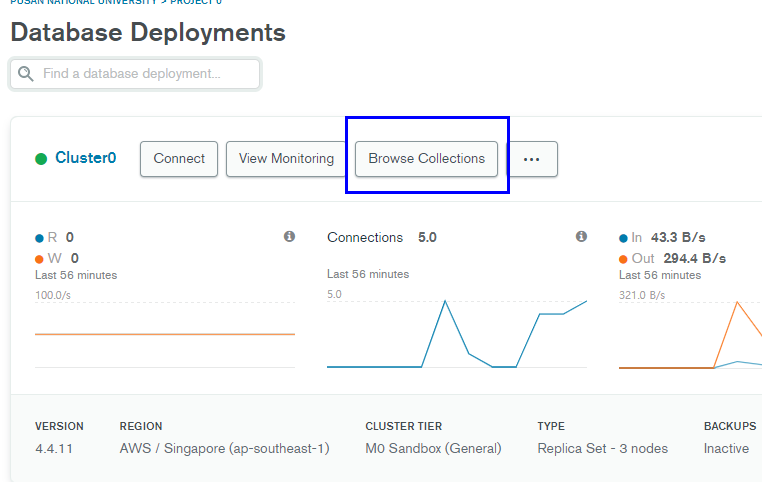The width and height of the screenshot is (762, 482).
Task: Click the Database Deployments heading
Action: coord(148,33)
